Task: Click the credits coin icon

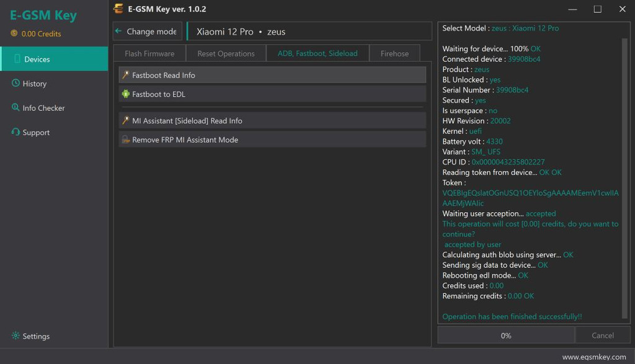Action: click(14, 33)
